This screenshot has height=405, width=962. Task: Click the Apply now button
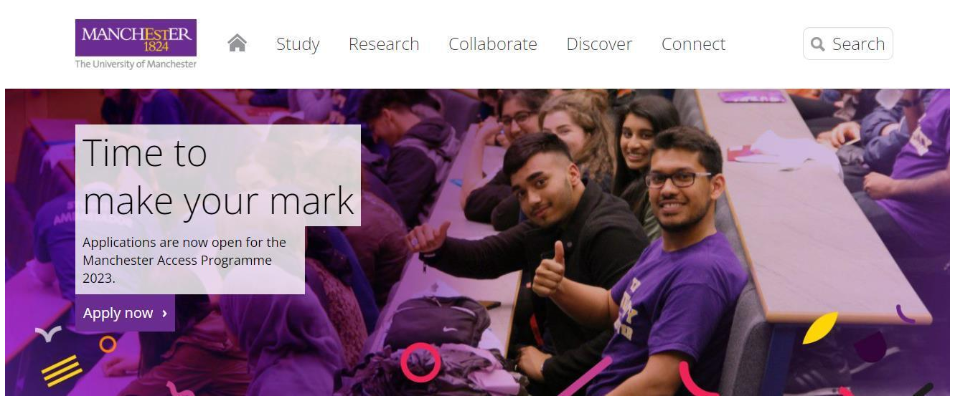tap(125, 313)
